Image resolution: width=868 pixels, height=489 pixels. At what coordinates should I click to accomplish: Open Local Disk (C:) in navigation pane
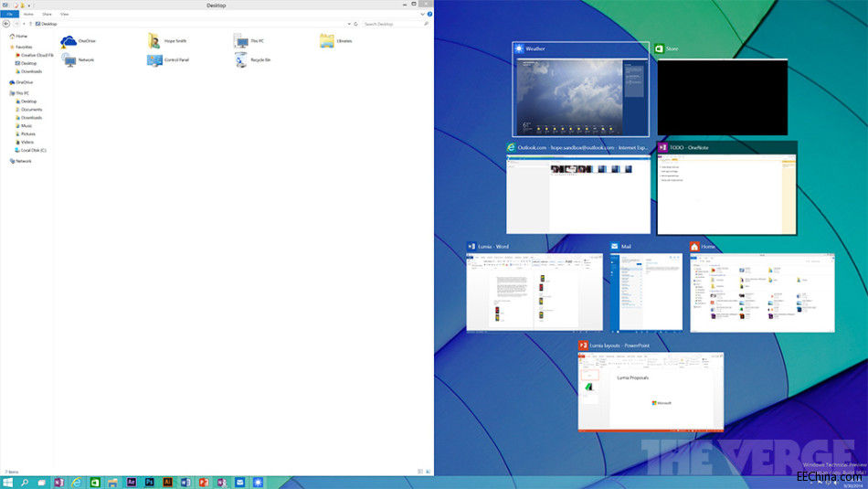point(30,150)
